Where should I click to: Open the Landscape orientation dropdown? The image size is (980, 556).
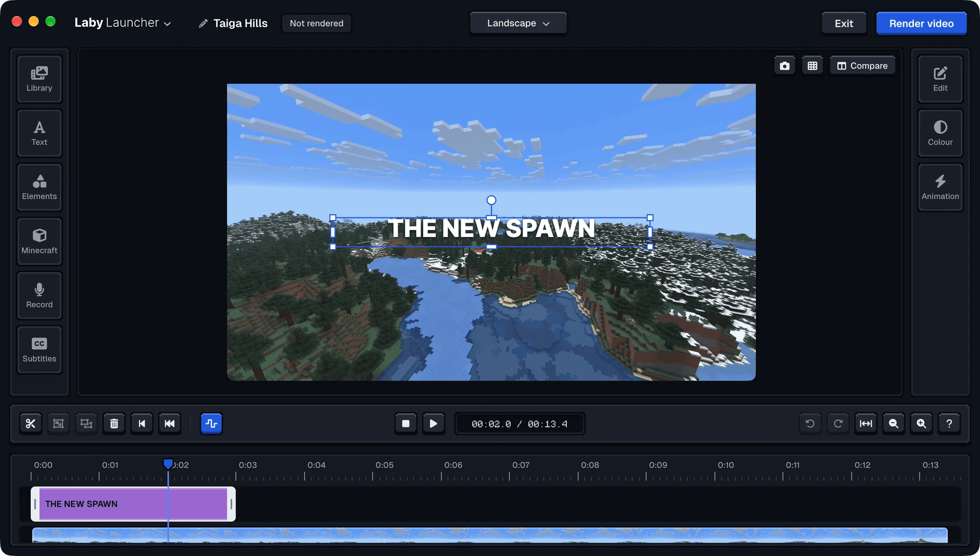click(x=518, y=24)
